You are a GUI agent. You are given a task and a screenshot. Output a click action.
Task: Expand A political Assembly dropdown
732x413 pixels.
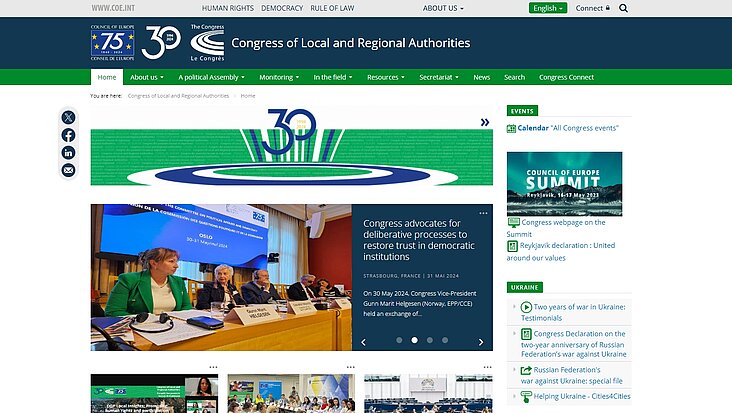[211, 77]
